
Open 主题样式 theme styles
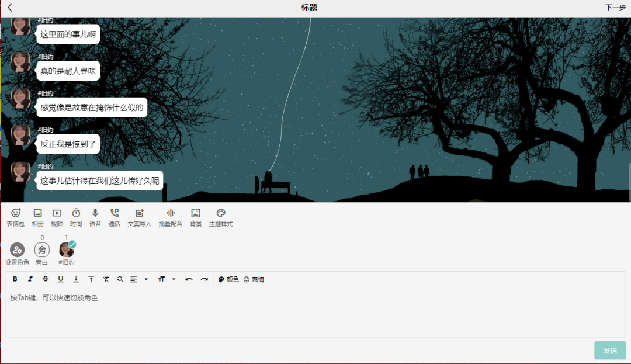tap(221, 217)
